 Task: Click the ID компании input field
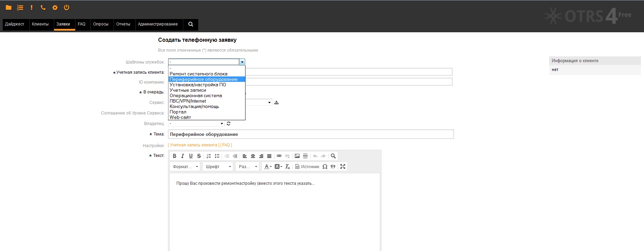coord(349,82)
